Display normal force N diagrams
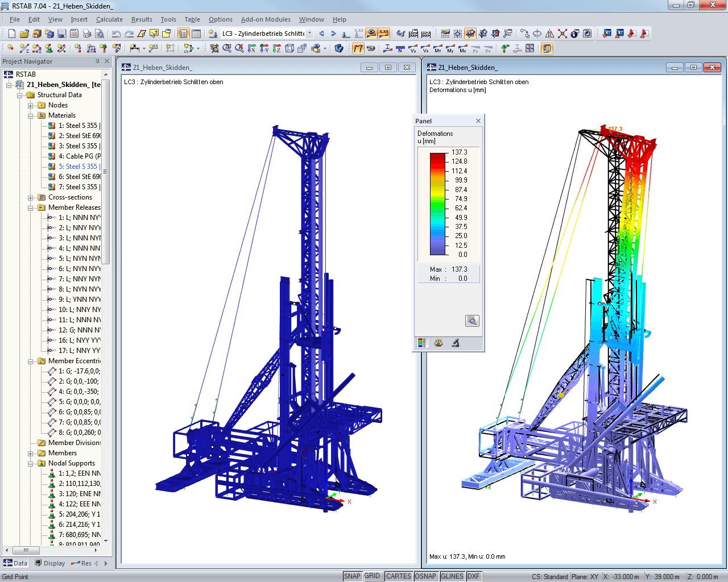 (x=400, y=49)
